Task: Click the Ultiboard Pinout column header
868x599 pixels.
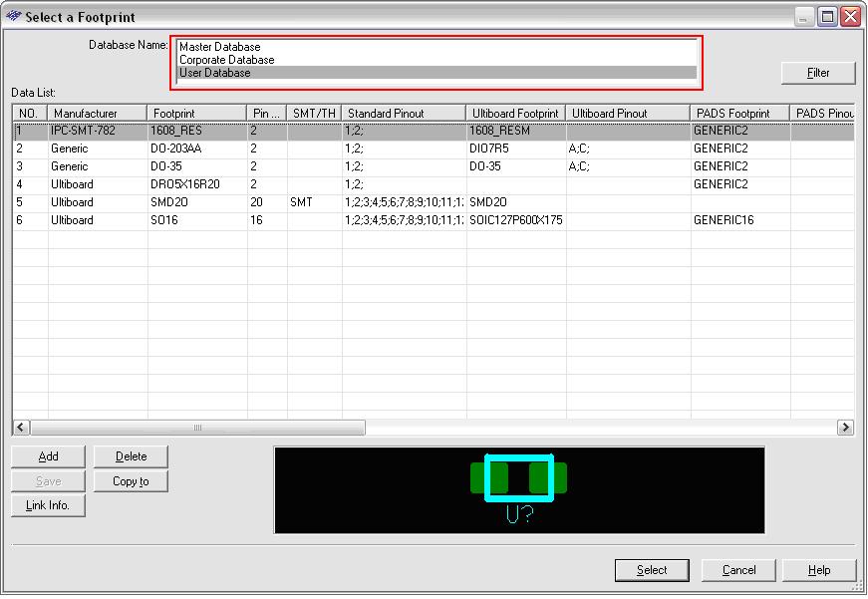Action: [628, 113]
